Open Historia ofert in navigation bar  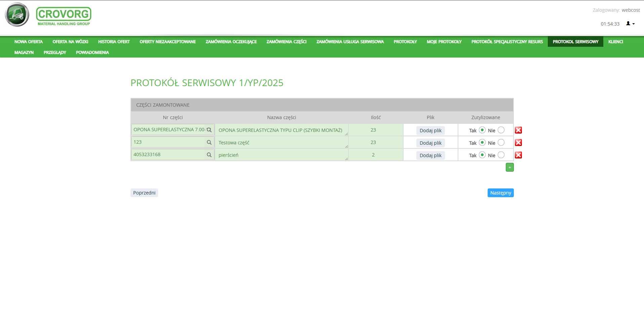tap(114, 42)
